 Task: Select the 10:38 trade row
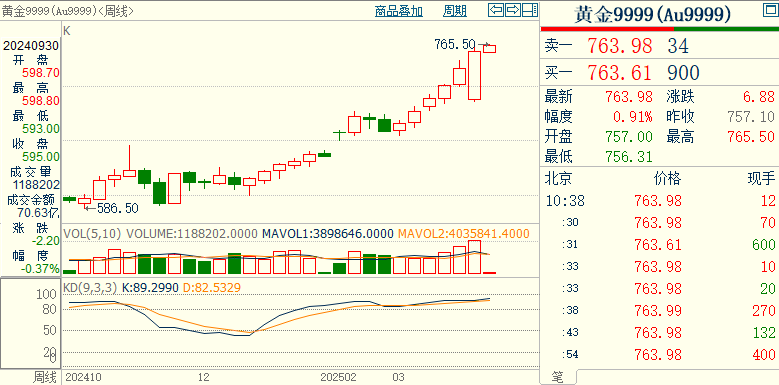coord(660,201)
